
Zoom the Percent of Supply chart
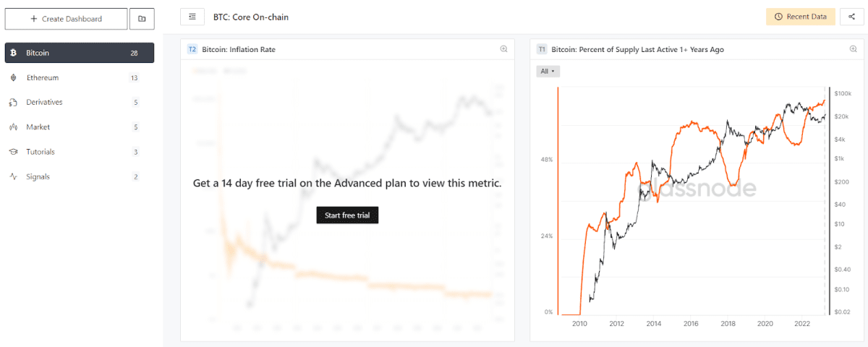(x=853, y=49)
